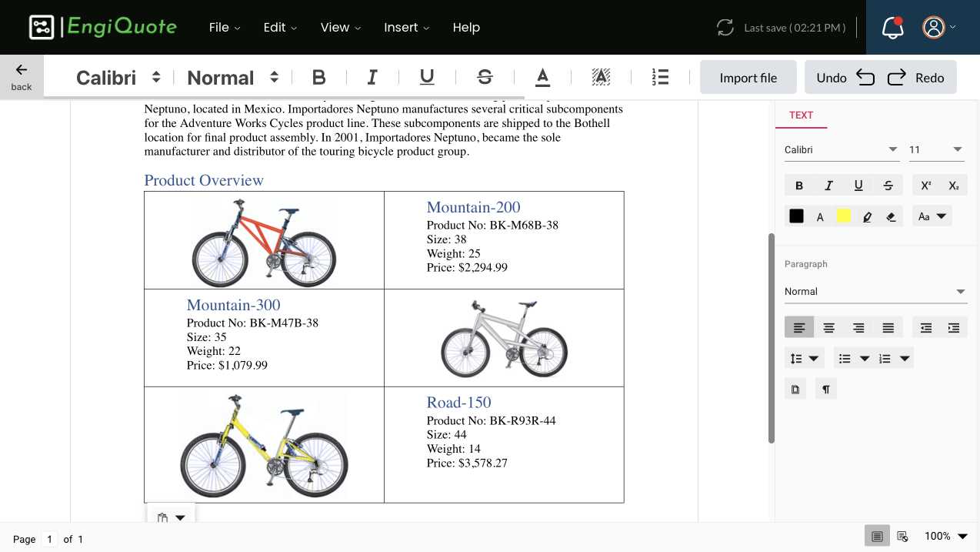Toggle center alignment in Paragraph section

click(828, 328)
